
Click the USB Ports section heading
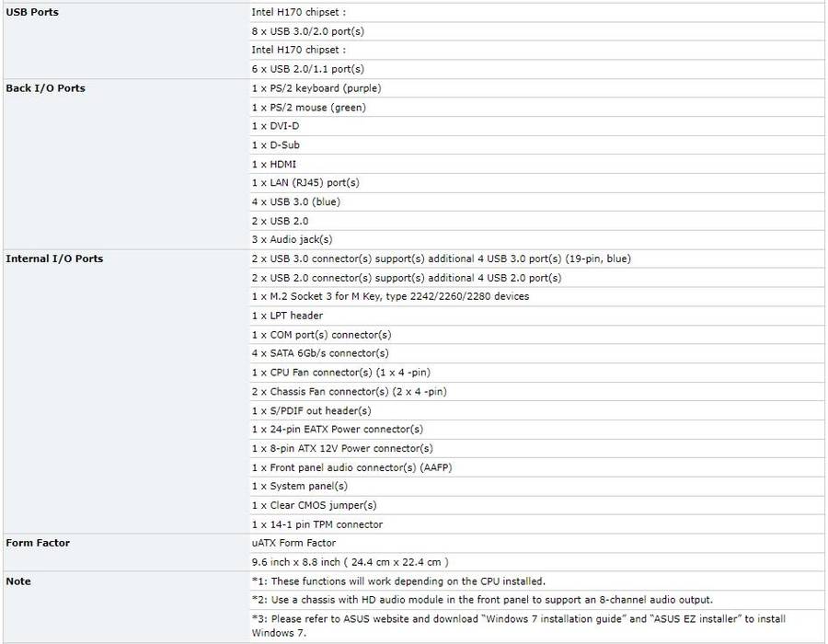tap(32, 12)
